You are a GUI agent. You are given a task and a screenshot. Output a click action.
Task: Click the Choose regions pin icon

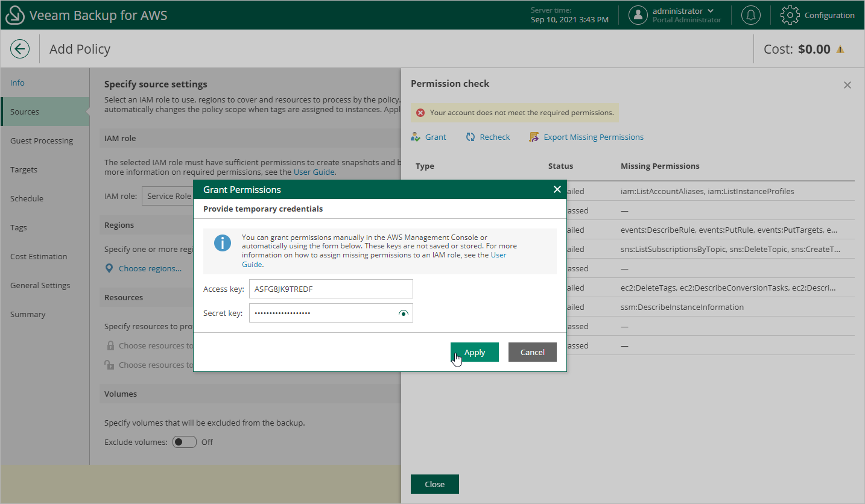coord(109,268)
